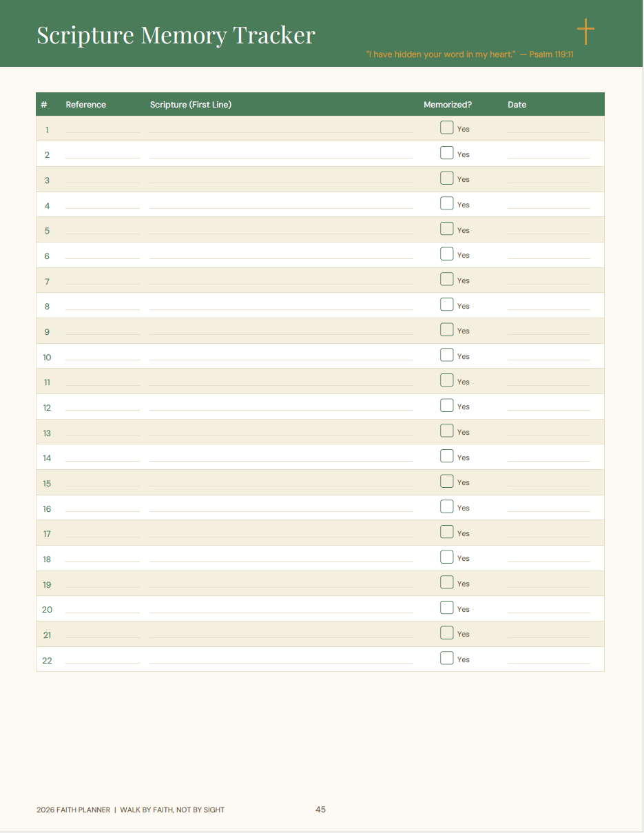
Task: Select the Date column header
Action: [517, 105]
